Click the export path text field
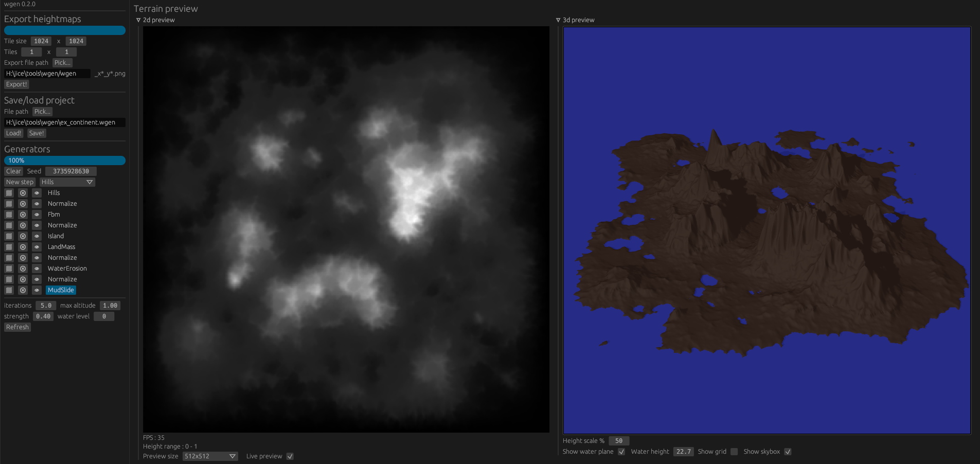The image size is (980, 464). click(47, 74)
